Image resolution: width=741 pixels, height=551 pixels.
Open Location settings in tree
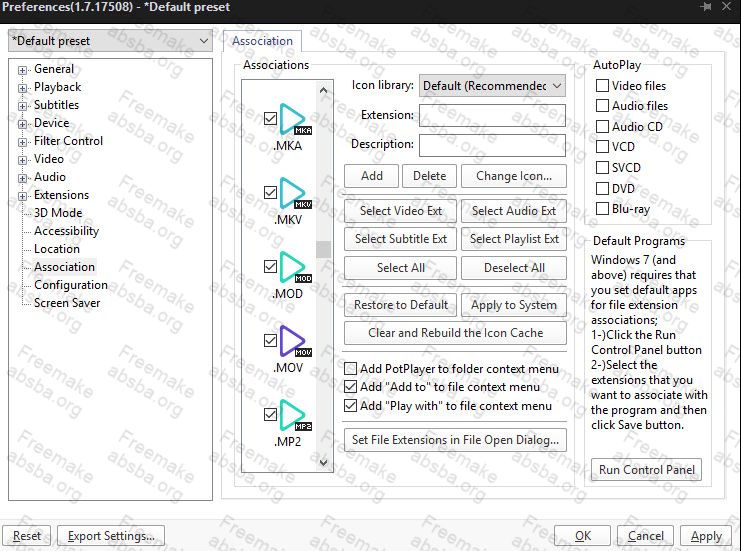[x=57, y=249]
